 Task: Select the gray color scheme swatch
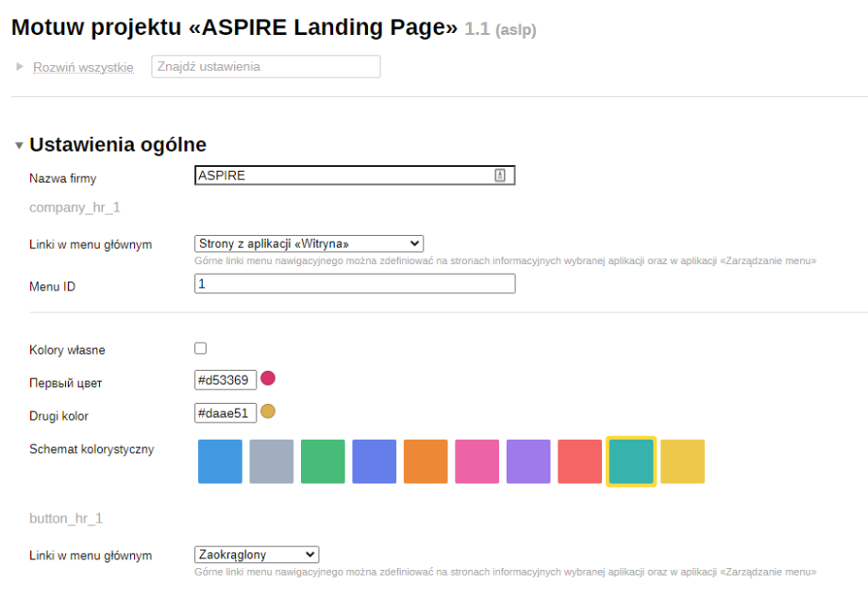coord(272,461)
